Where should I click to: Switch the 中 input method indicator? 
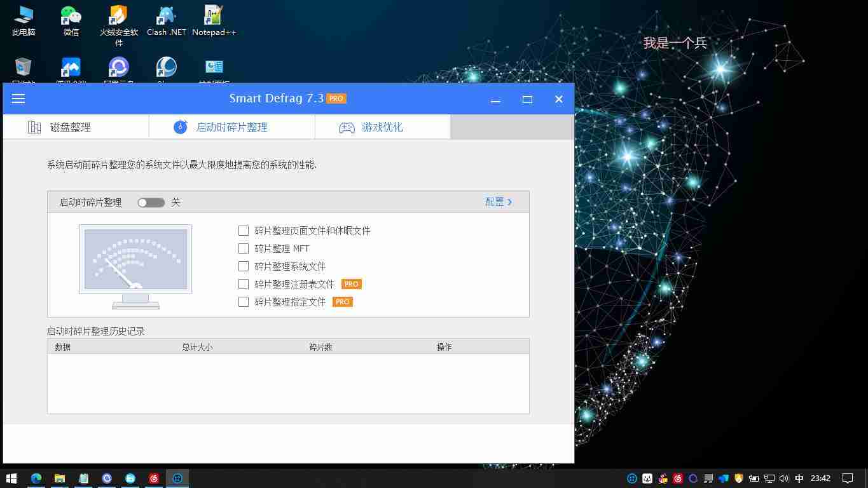tap(799, 478)
